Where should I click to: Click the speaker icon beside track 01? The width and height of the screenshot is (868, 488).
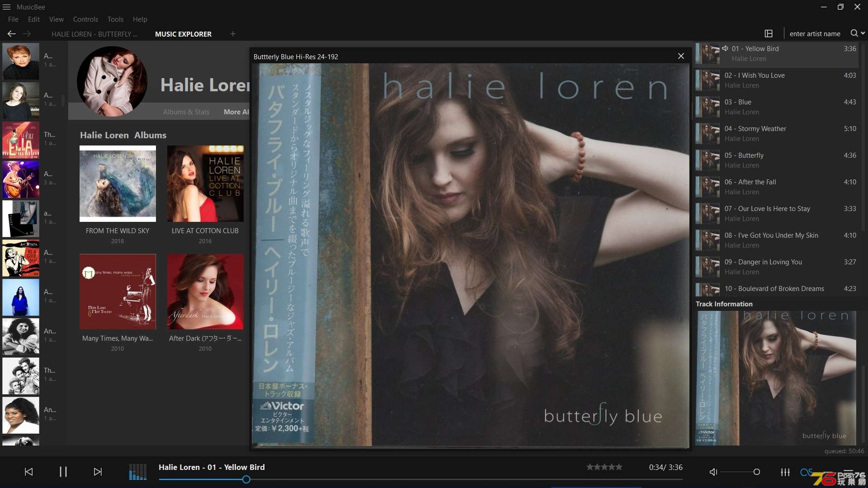click(x=725, y=48)
